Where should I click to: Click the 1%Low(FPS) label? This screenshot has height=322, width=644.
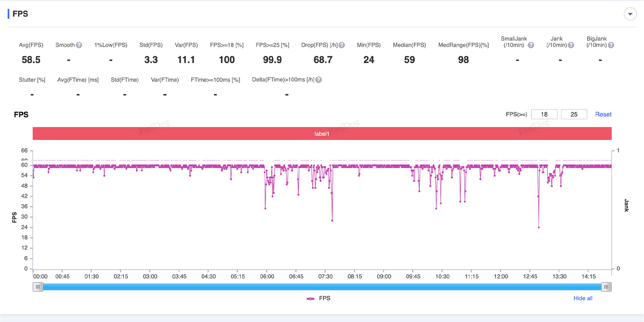pos(111,45)
